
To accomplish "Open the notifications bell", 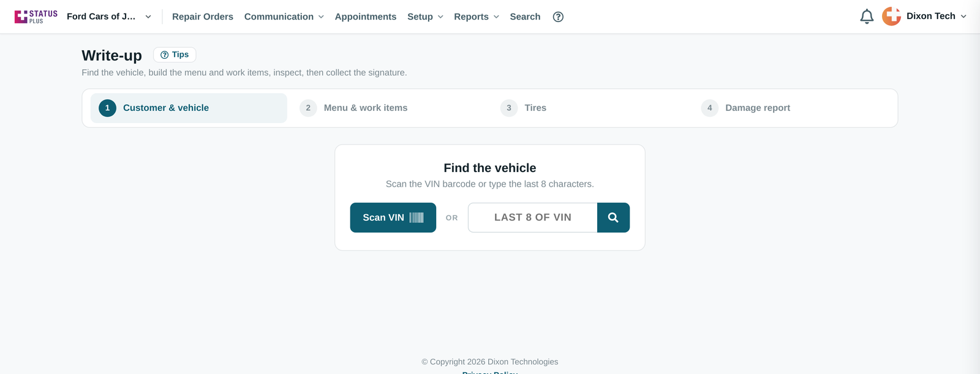I will tap(867, 17).
